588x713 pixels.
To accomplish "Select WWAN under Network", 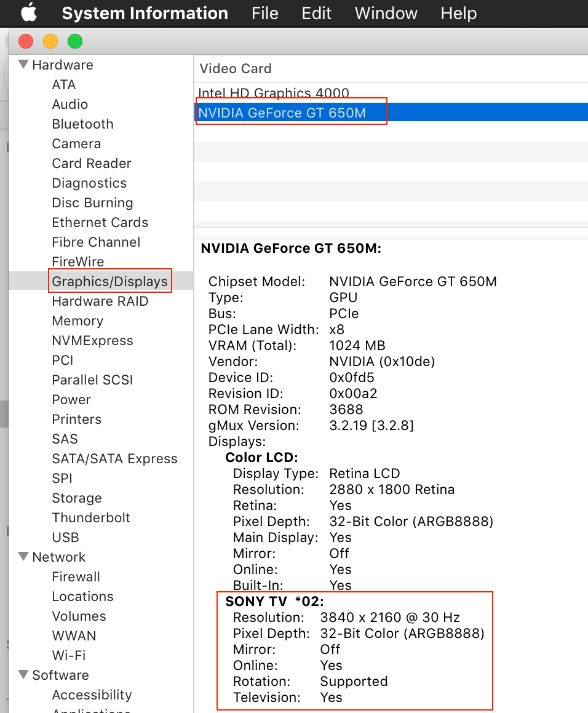I will pyautogui.click(x=74, y=635).
